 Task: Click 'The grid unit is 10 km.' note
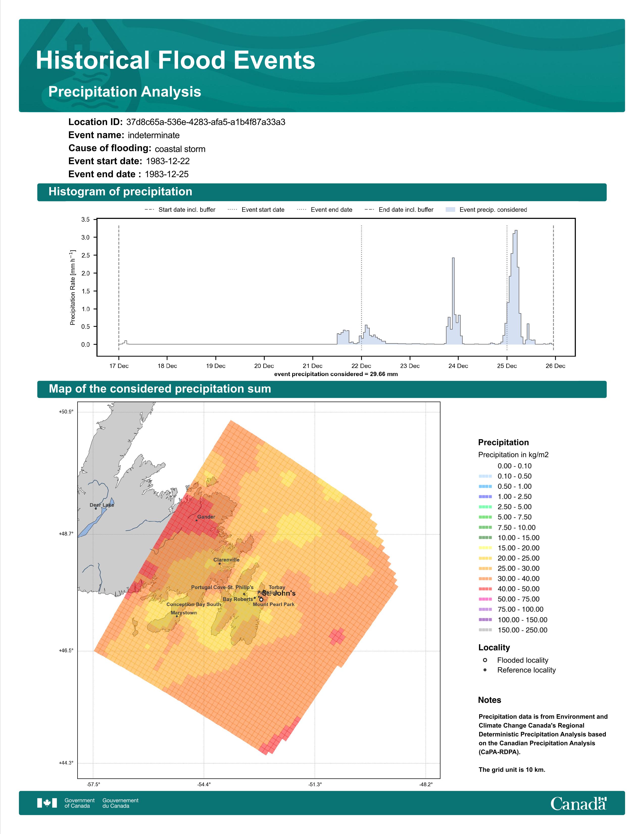point(512,770)
